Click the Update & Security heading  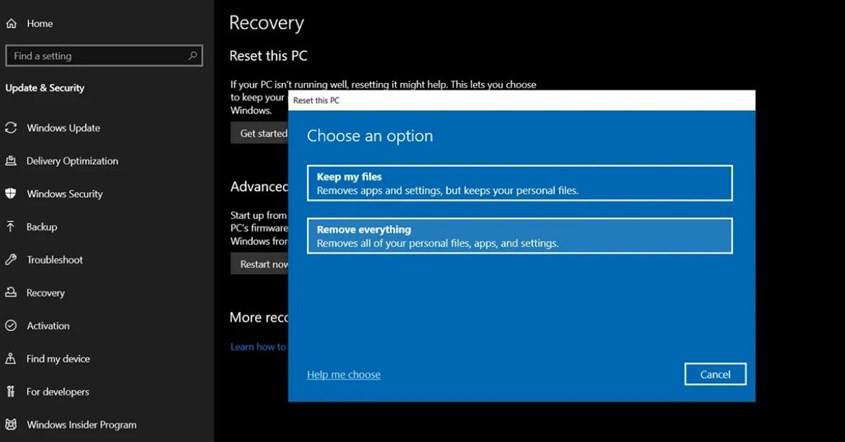[45, 88]
